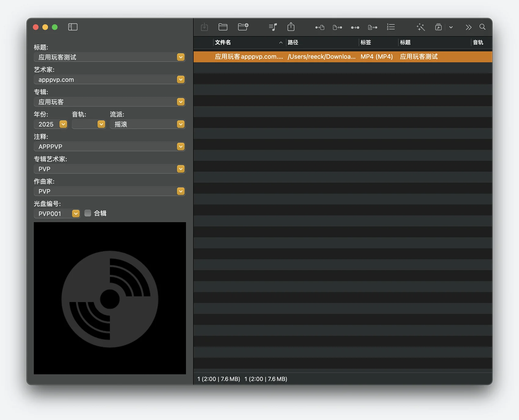Click the path cell /Users/reeck/Downloa...
The image size is (519, 420).
pyautogui.click(x=321, y=57)
